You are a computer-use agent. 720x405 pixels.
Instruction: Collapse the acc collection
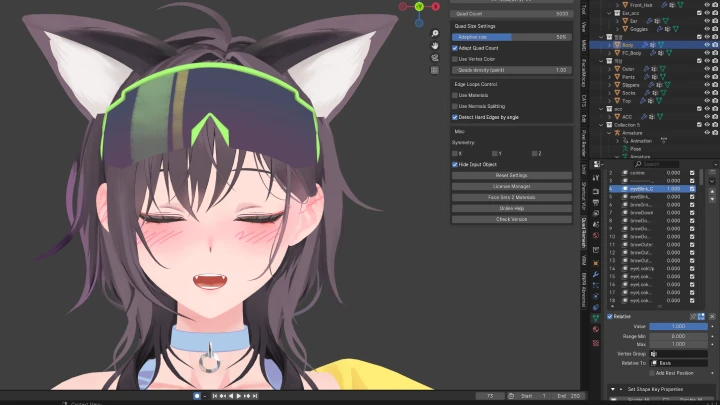click(x=601, y=109)
